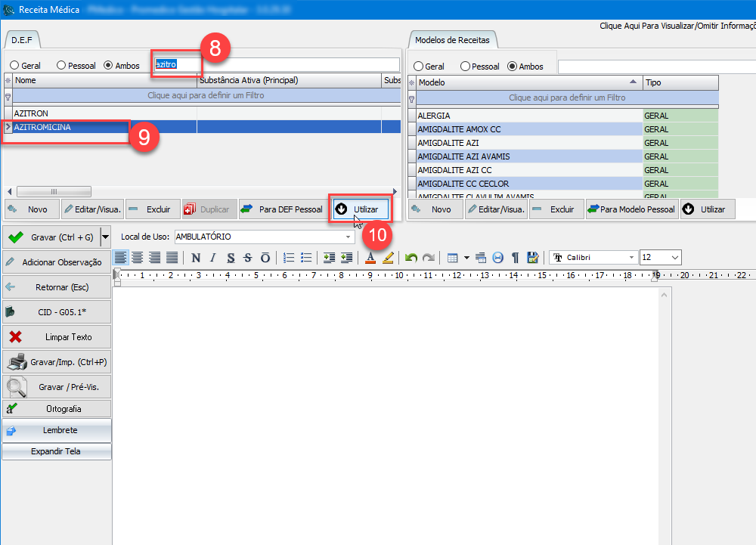Open the Local de Uso dropdown

click(348, 237)
